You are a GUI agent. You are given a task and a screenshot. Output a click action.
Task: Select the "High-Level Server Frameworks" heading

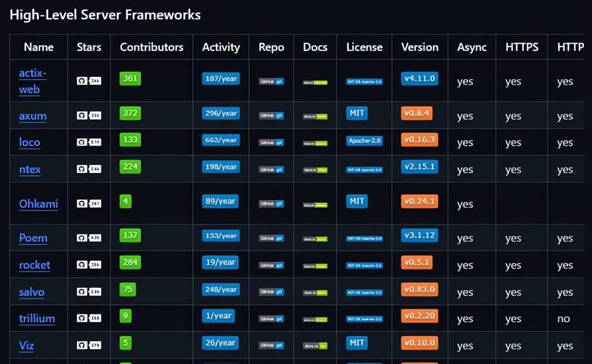(105, 15)
